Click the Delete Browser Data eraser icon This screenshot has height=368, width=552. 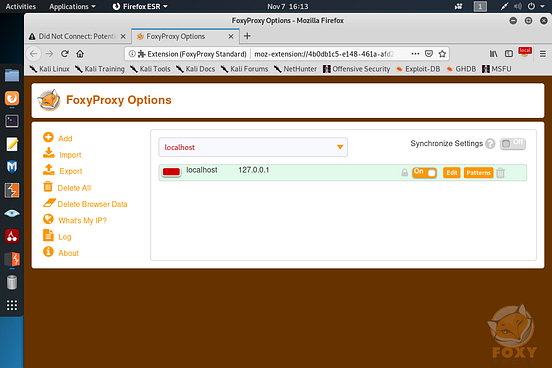click(x=49, y=202)
